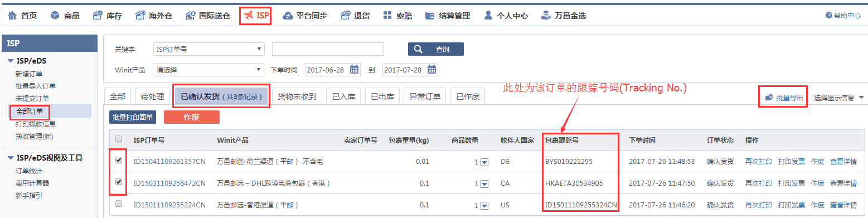The image size is (868, 218).
Task: Click the home icon beside 首页
Action: pos(12,16)
